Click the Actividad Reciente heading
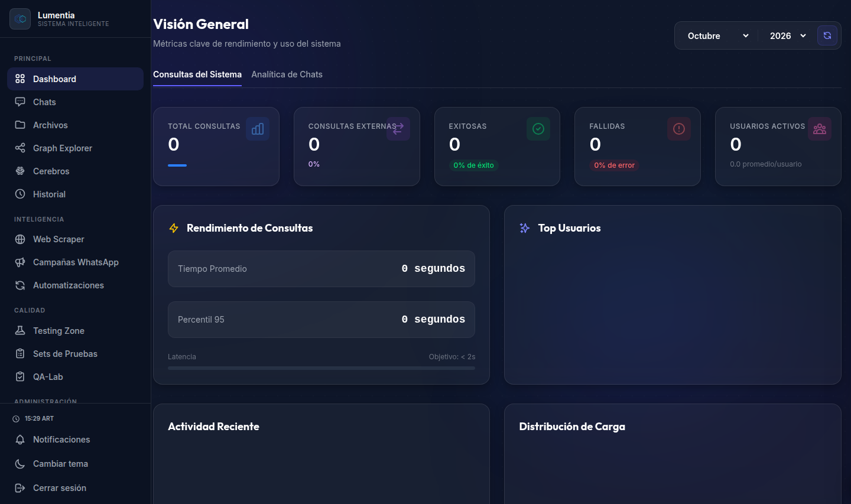Image resolution: width=851 pixels, height=504 pixels. (x=213, y=427)
